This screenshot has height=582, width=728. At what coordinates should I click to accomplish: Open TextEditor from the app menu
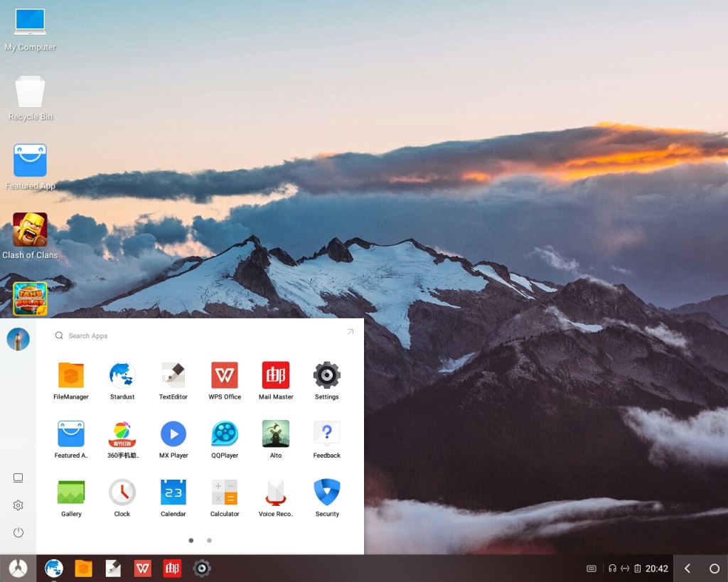173,380
